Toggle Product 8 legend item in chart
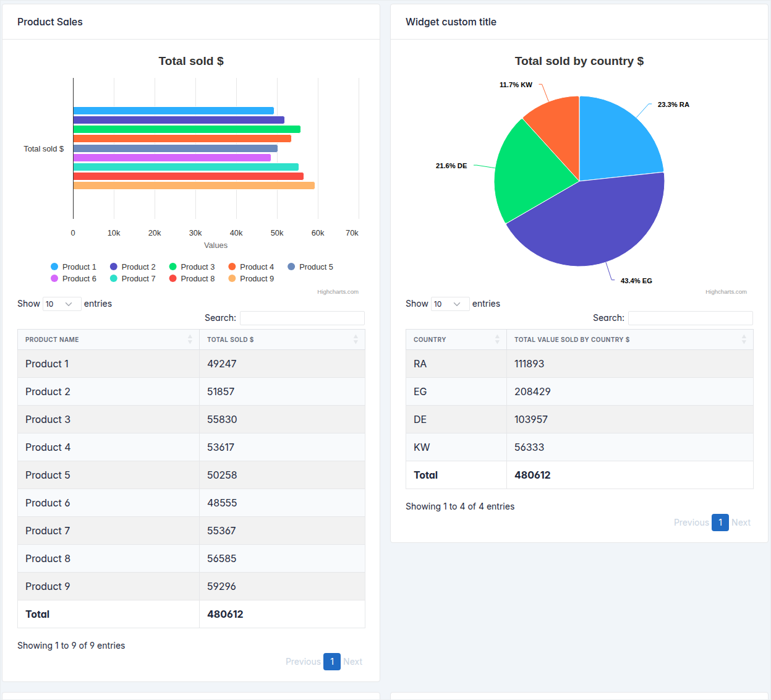 click(192, 279)
